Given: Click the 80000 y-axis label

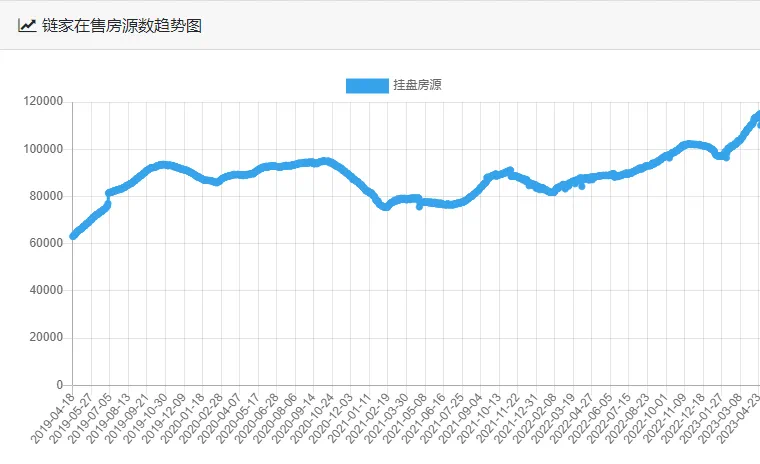Looking at the screenshot, I should point(46,196).
